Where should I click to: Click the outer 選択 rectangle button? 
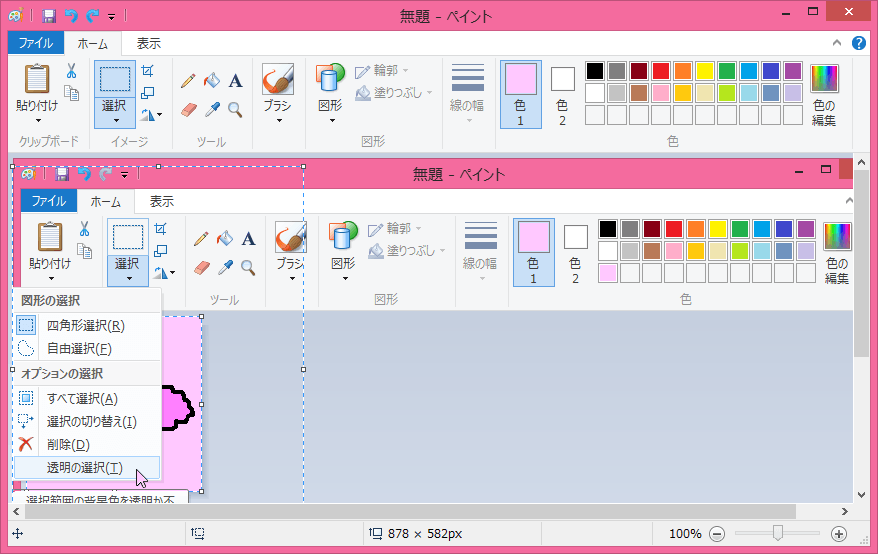115,79
